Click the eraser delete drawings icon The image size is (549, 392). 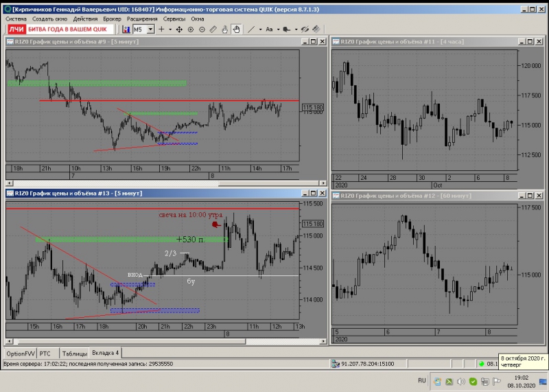pyautogui.click(x=316, y=30)
